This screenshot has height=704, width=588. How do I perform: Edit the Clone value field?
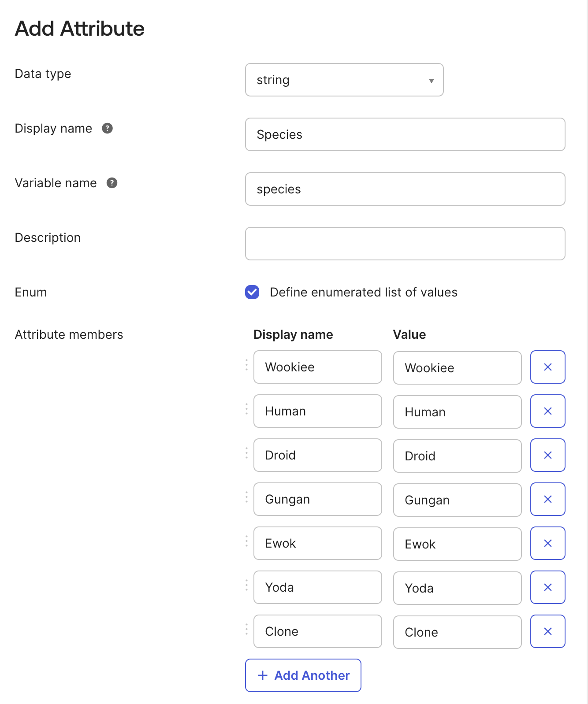click(x=457, y=632)
